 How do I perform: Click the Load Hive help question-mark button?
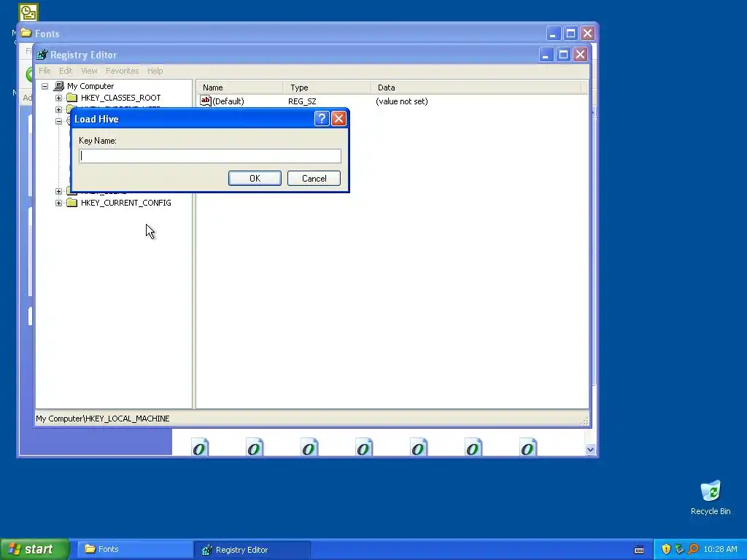(322, 118)
